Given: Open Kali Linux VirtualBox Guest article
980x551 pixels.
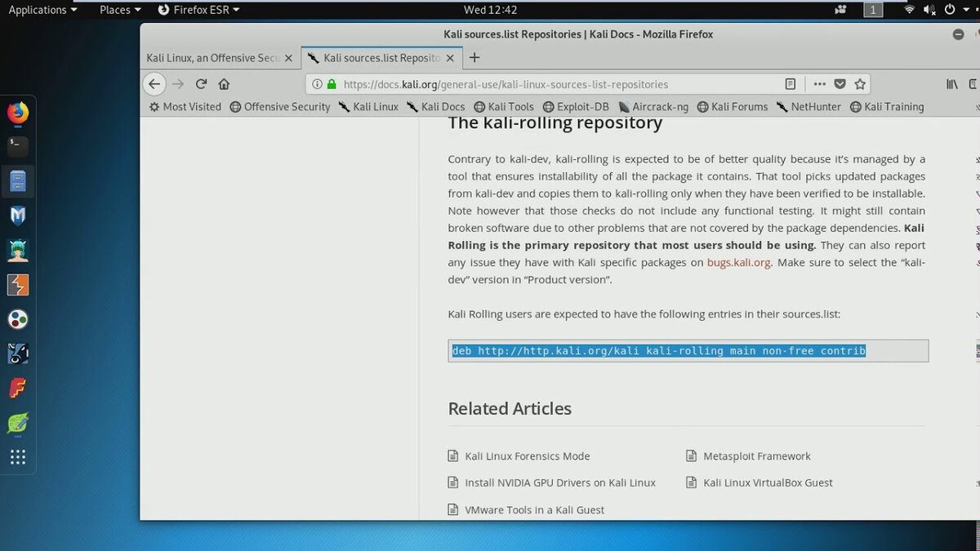Looking at the screenshot, I should click(x=768, y=482).
